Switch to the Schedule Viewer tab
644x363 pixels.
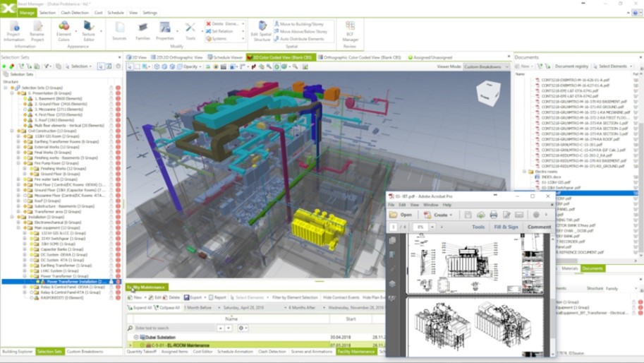[225, 57]
